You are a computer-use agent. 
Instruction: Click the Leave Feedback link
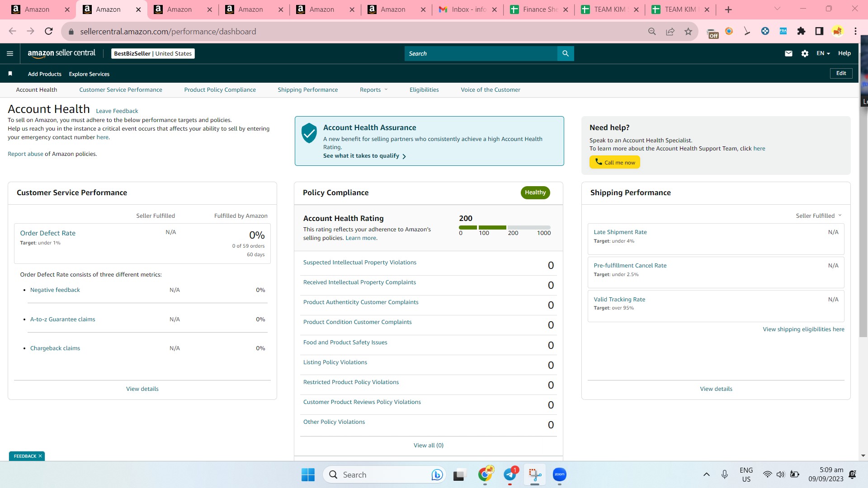point(117,111)
